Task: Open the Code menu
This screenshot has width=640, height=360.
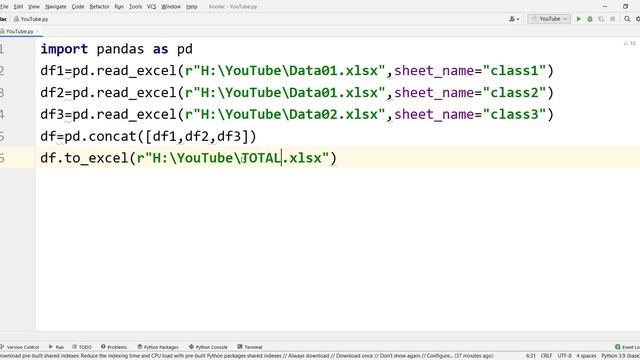Action: pyautogui.click(x=78, y=7)
